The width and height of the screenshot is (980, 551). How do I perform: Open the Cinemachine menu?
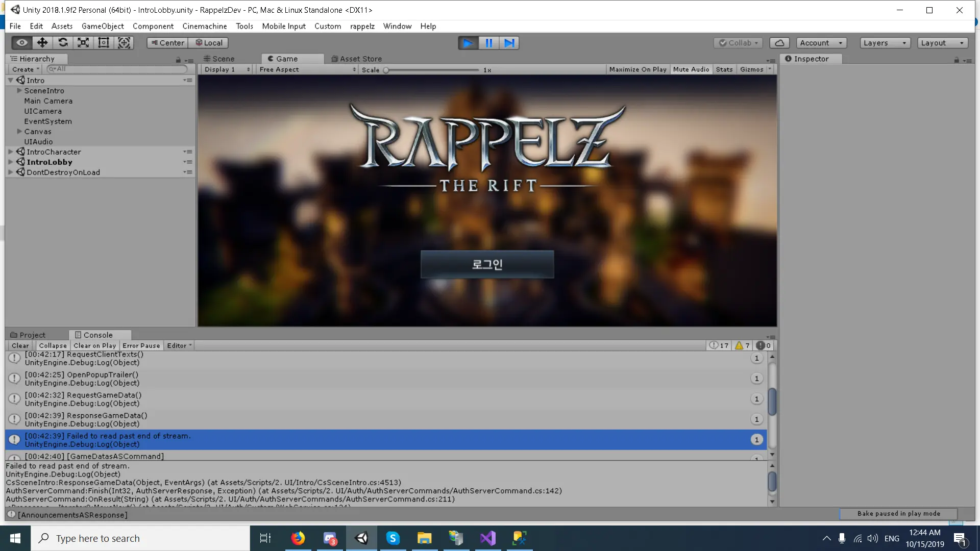click(x=204, y=26)
